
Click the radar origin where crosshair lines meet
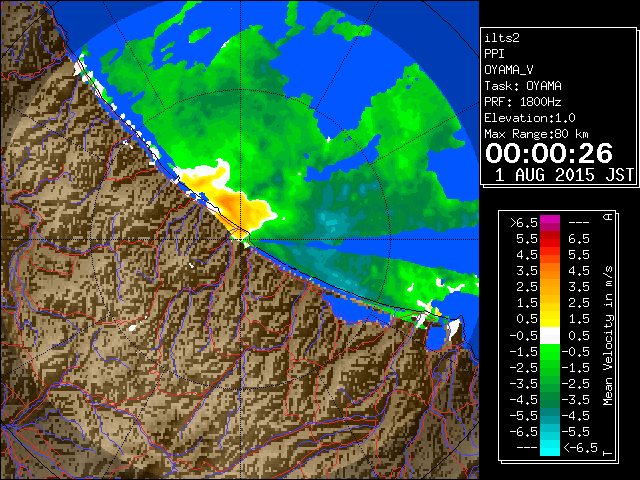(x=240, y=239)
